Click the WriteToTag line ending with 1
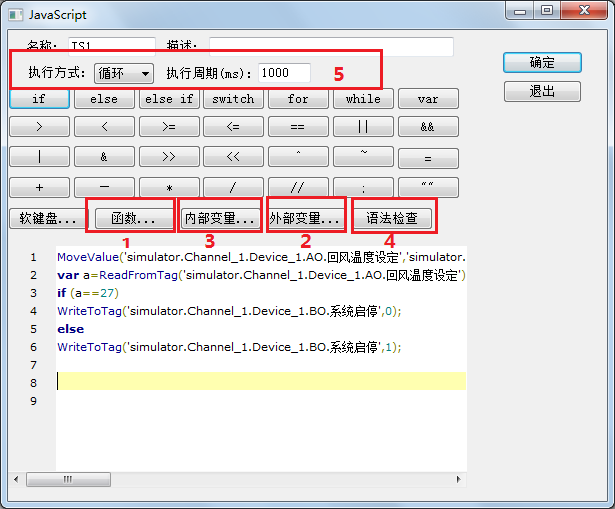The image size is (615, 509). (229, 347)
